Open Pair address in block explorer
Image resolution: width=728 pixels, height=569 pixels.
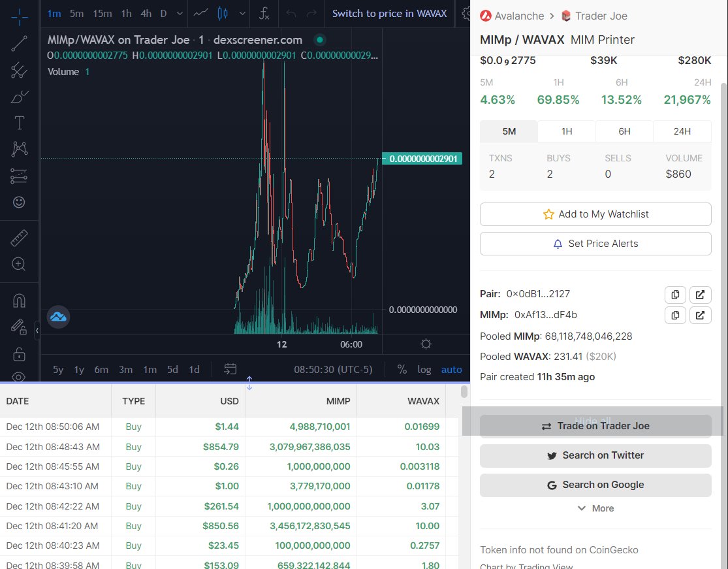coord(700,295)
